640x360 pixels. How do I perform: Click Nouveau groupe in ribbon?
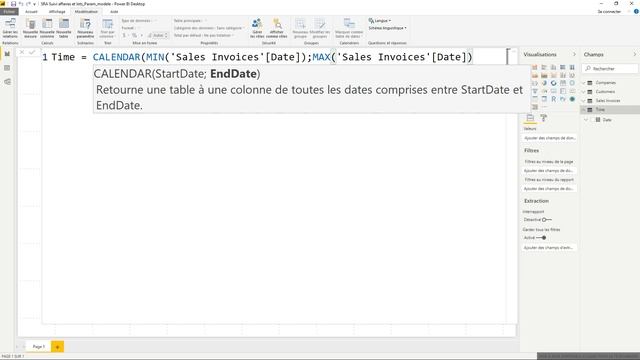[x=300, y=28]
